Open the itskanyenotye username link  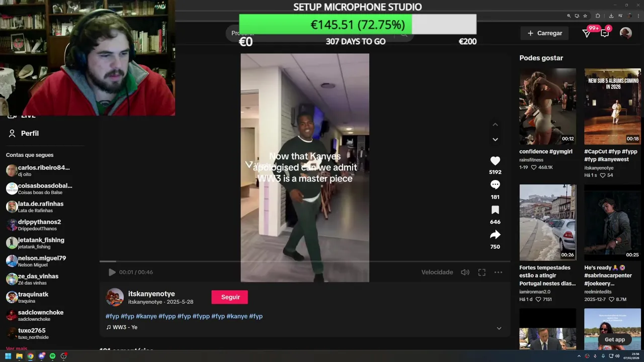click(151, 294)
